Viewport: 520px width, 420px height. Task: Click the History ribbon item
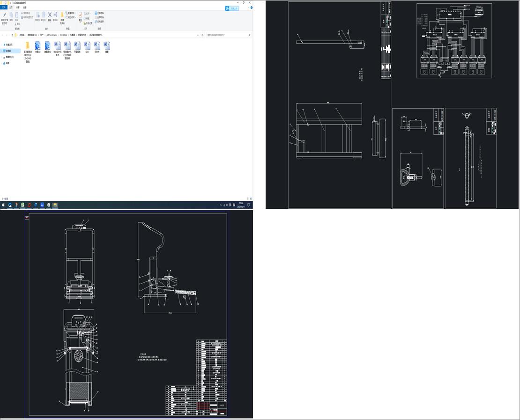tap(88, 23)
